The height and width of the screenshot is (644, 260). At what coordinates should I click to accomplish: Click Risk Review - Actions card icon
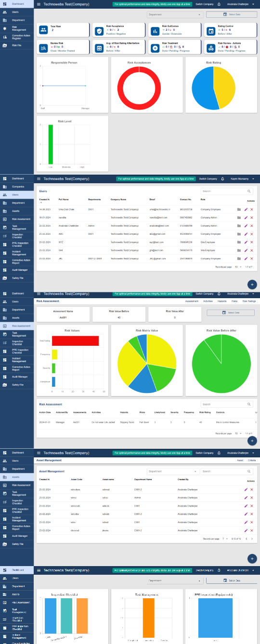coord(210,48)
